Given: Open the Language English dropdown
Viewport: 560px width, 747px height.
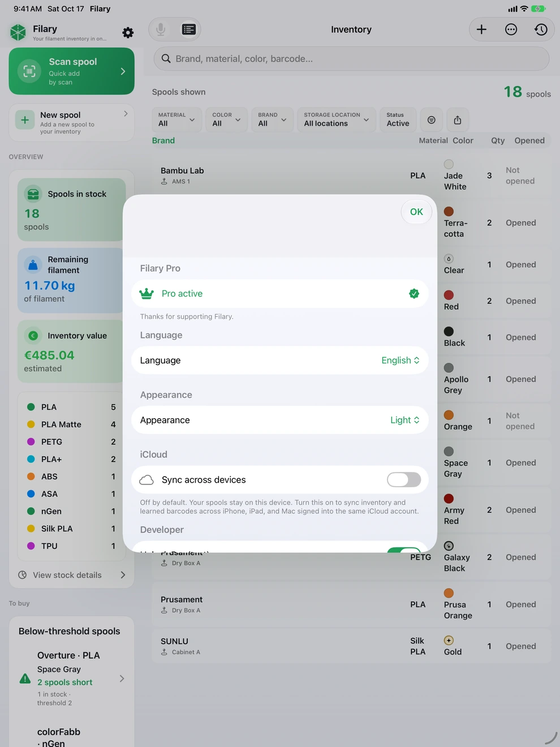Looking at the screenshot, I should click(400, 360).
